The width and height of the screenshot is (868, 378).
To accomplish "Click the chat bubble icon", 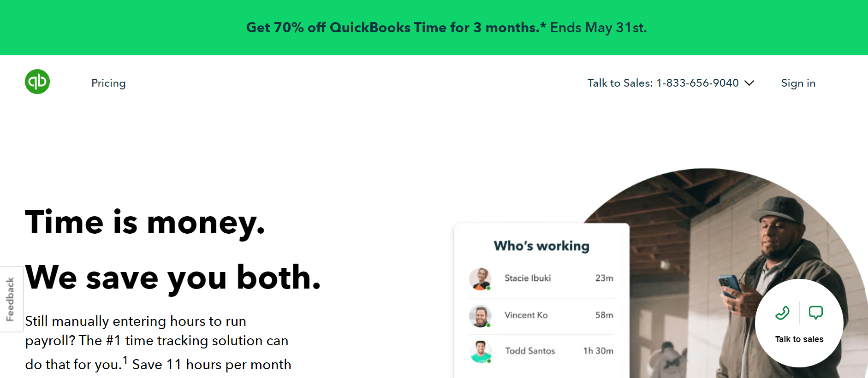I will point(815,313).
